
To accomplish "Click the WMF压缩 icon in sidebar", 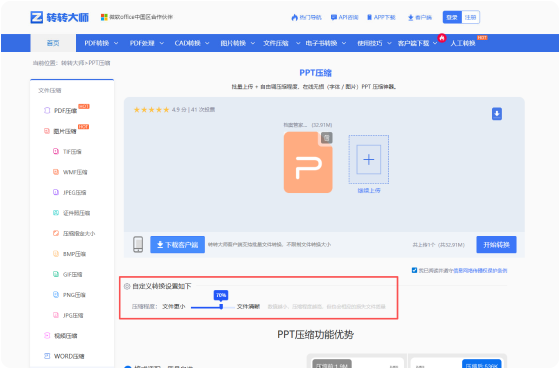I will 56,172.
